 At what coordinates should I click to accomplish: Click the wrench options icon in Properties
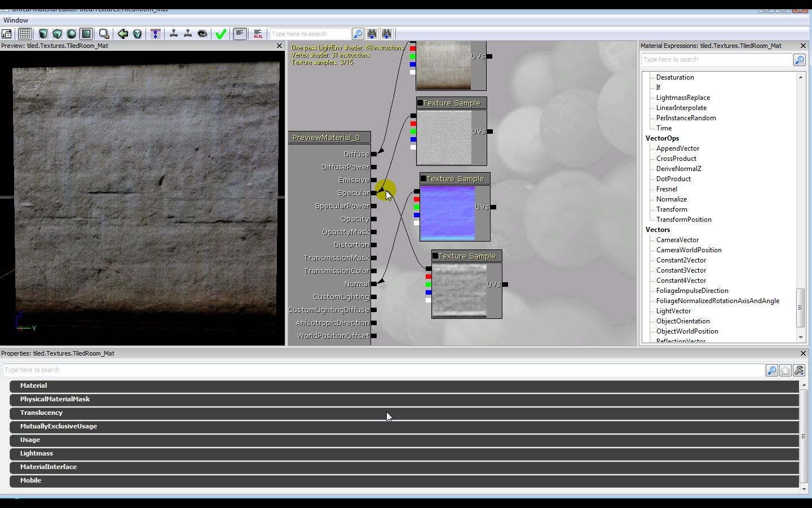pyautogui.click(x=800, y=370)
